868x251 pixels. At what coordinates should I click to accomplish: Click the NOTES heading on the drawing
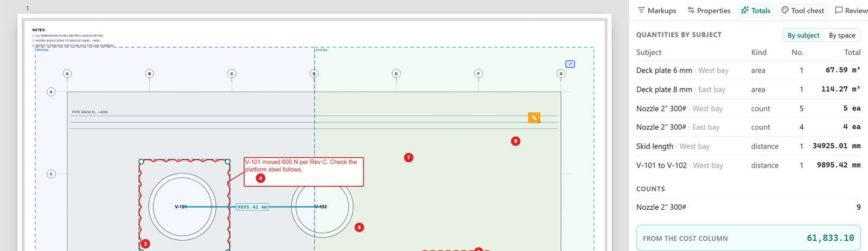(39, 30)
